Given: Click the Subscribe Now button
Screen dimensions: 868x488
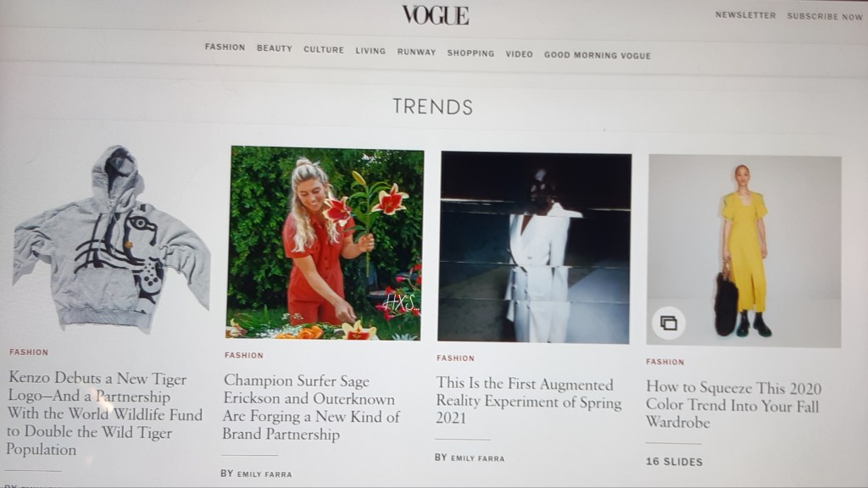Looking at the screenshot, I should 825,17.
